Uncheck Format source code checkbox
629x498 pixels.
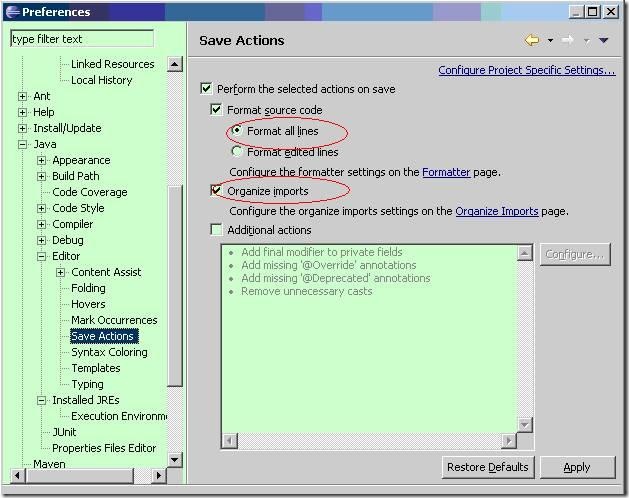[216, 110]
